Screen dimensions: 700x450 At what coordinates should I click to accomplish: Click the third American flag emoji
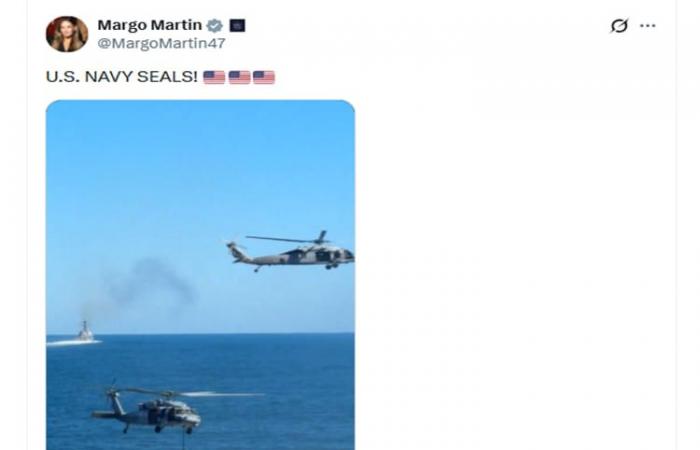pyautogui.click(x=264, y=77)
